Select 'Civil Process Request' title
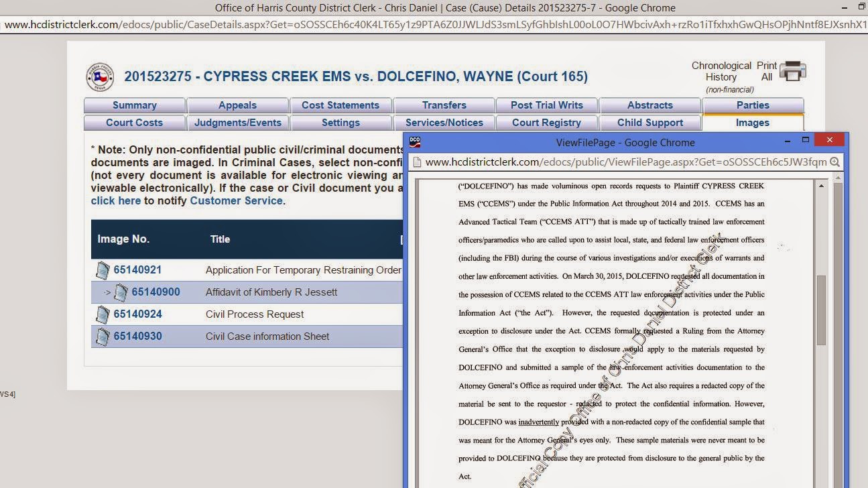This screenshot has height=488, width=868. click(255, 314)
